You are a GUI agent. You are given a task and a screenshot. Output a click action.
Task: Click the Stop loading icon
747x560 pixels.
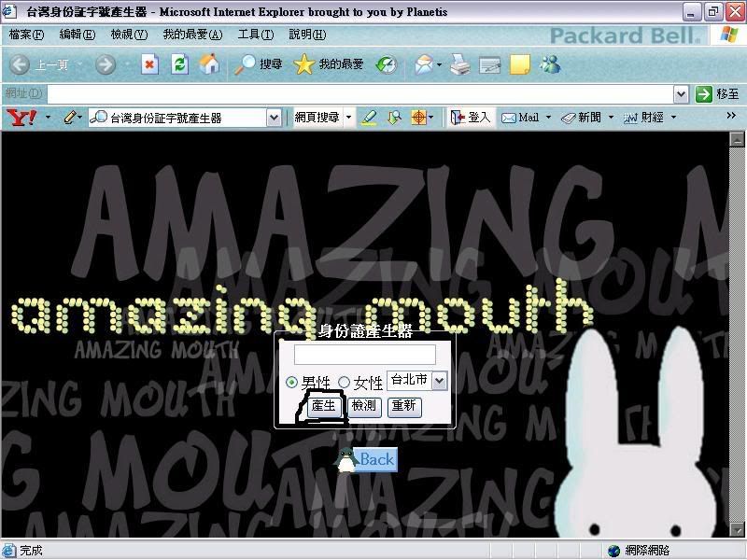(149, 64)
